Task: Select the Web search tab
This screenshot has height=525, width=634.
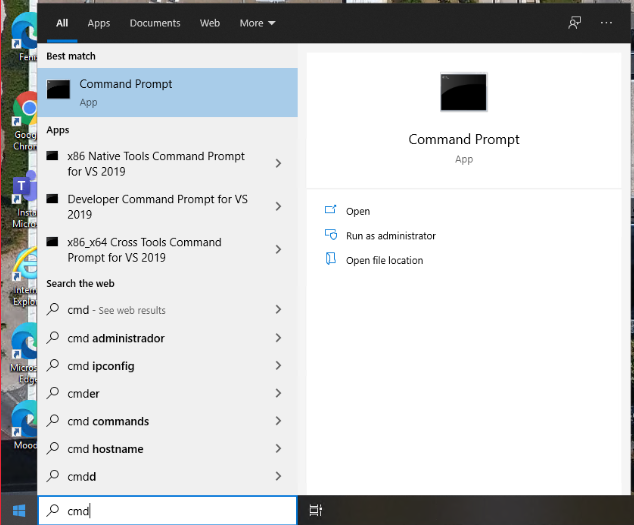Action: point(210,23)
